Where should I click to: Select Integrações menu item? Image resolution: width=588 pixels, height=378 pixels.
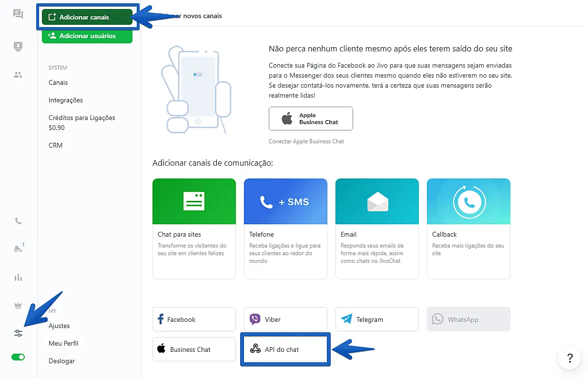coord(66,100)
